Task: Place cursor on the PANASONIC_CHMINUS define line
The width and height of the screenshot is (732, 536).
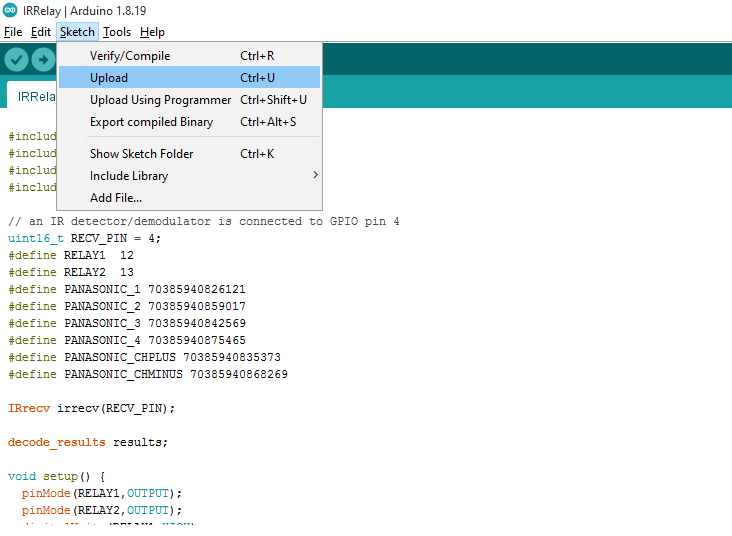Action: [148, 374]
